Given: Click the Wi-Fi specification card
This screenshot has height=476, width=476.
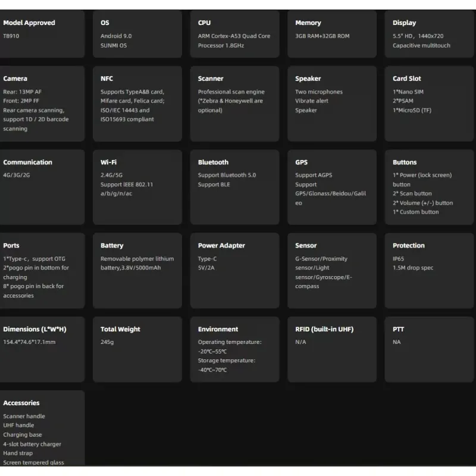Looking at the screenshot, I should click(x=137, y=187).
